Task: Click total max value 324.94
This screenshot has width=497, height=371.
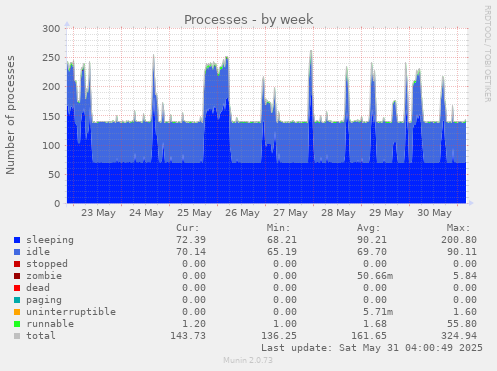Action: (459, 336)
